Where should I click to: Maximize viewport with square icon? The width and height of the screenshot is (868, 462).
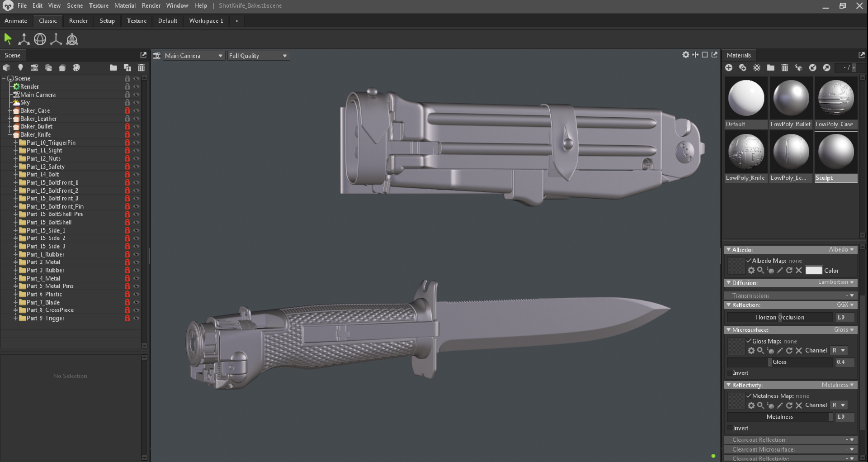705,55
